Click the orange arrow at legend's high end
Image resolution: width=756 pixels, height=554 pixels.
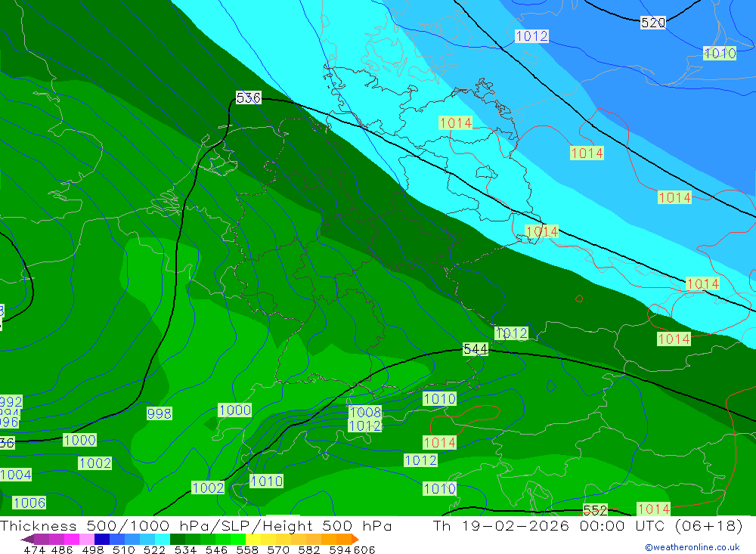click(x=355, y=539)
